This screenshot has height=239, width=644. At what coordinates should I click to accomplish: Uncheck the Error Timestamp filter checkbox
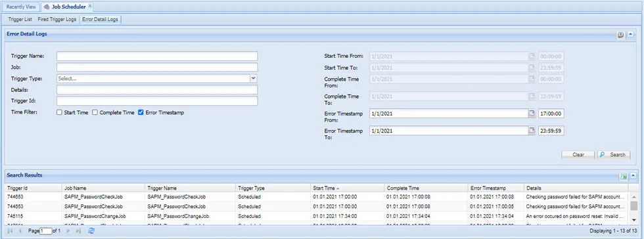point(141,112)
